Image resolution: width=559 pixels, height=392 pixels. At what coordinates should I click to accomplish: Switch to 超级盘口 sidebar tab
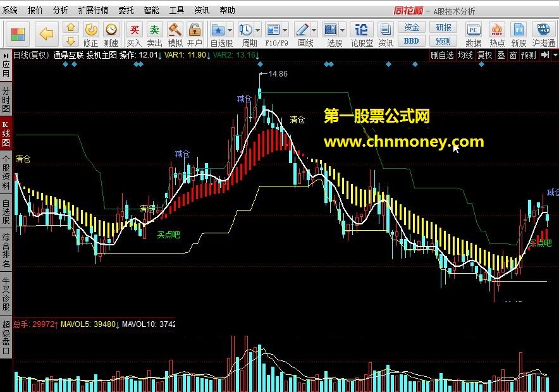pyautogui.click(x=6, y=338)
